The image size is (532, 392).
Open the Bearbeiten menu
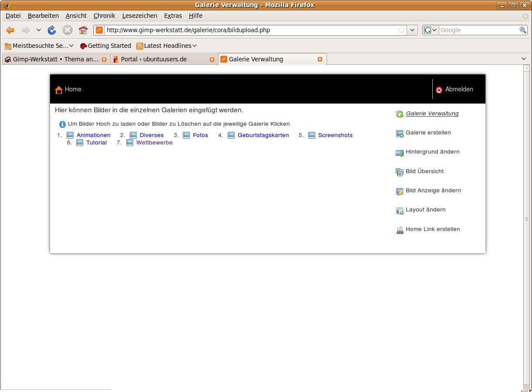click(x=43, y=16)
